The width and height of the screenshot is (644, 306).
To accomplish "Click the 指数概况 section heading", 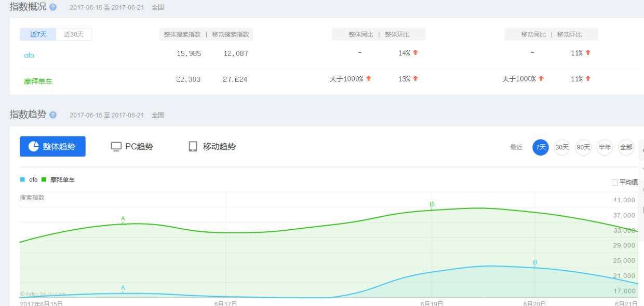I will click(28, 7).
